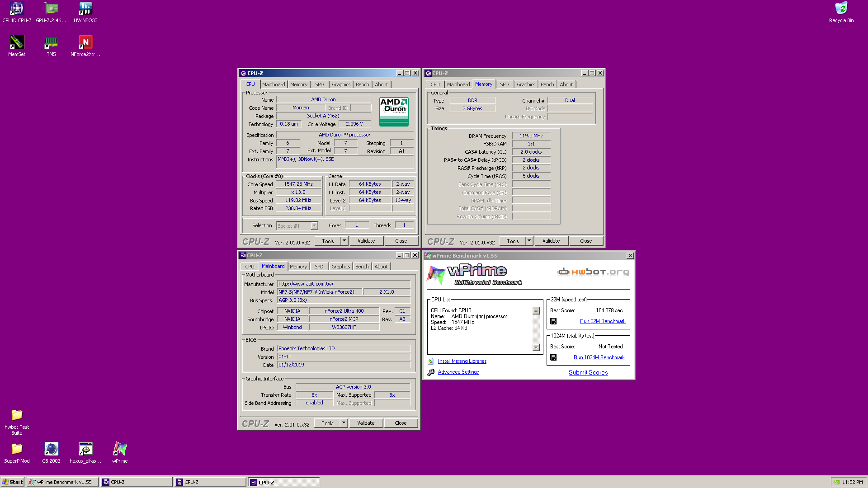The width and height of the screenshot is (868, 488).
Task: Launch the NForce2Xtreme desktop shortcut
Action: 85,46
